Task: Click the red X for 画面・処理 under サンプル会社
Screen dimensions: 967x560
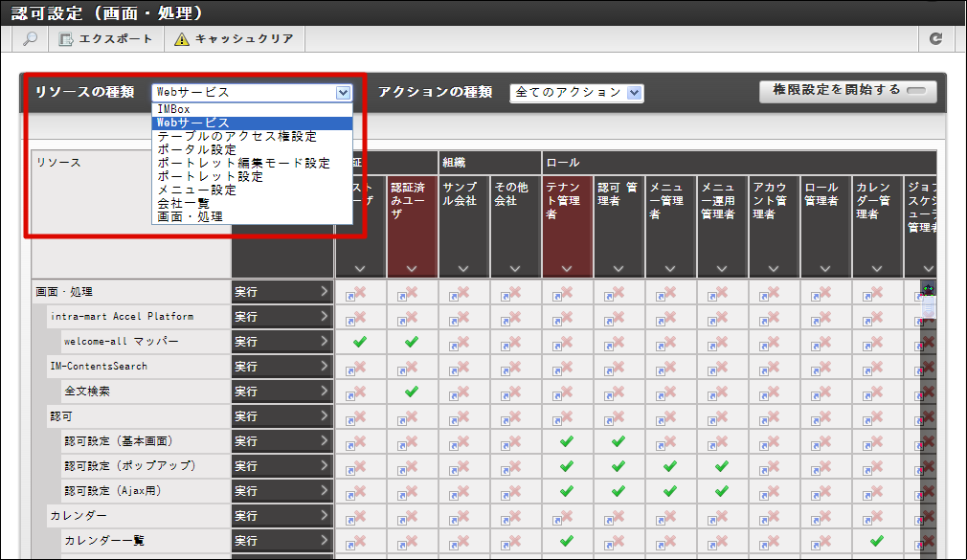Action: [463, 292]
